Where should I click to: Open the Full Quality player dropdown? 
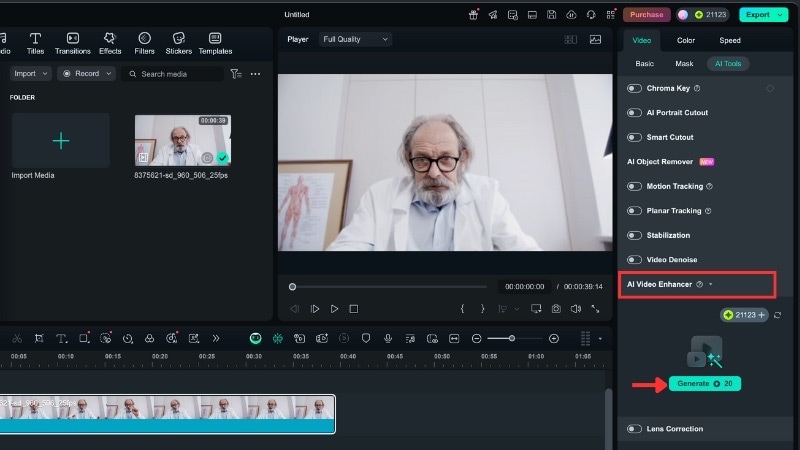(x=355, y=39)
